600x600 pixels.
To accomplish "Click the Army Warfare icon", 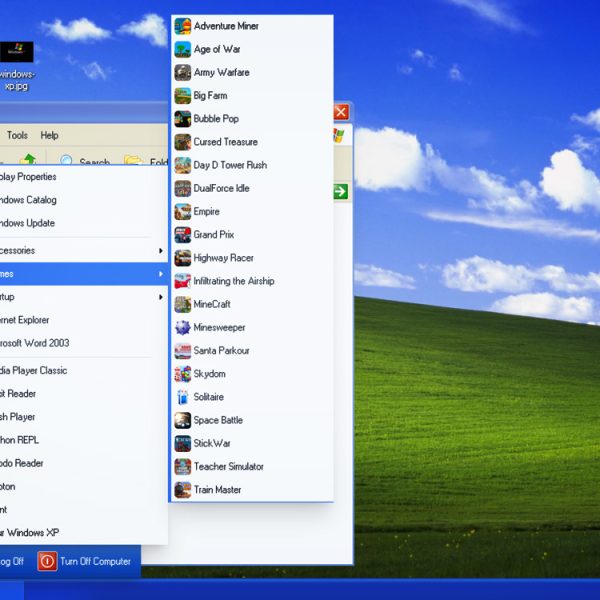I will [x=183, y=72].
